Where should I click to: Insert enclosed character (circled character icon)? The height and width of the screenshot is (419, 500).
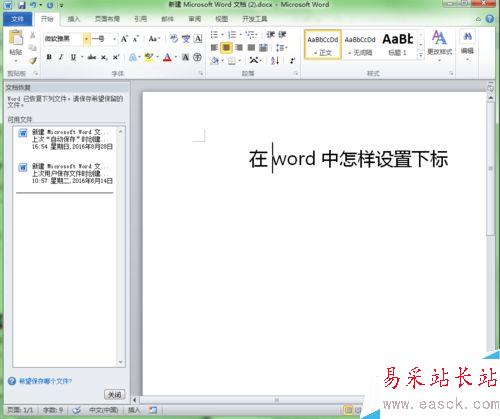[x=197, y=57]
